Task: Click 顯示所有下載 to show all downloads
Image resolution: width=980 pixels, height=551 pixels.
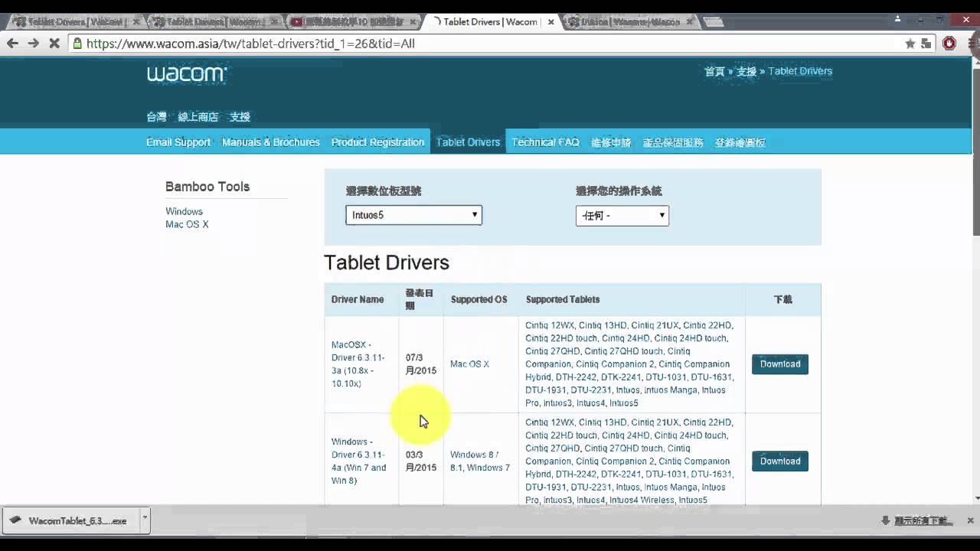Action: (x=922, y=521)
